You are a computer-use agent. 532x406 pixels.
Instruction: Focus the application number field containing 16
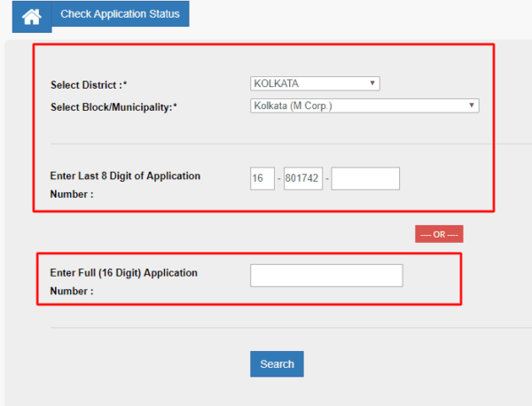tap(262, 178)
